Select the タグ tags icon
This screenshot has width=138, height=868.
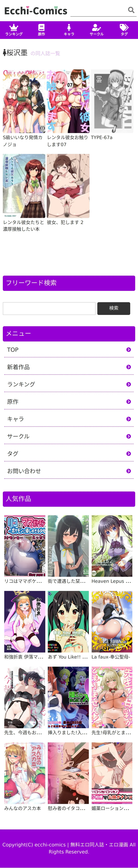coord(124,27)
